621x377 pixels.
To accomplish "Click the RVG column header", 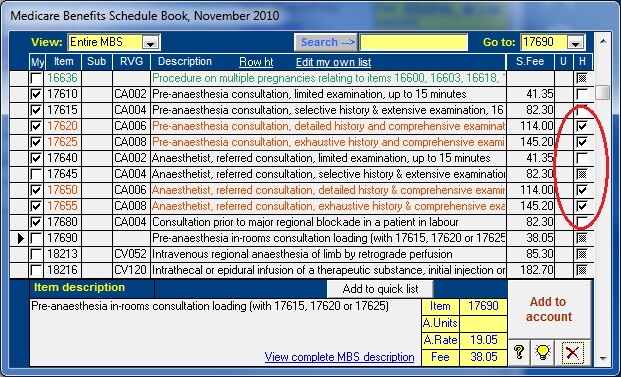I will (131, 62).
